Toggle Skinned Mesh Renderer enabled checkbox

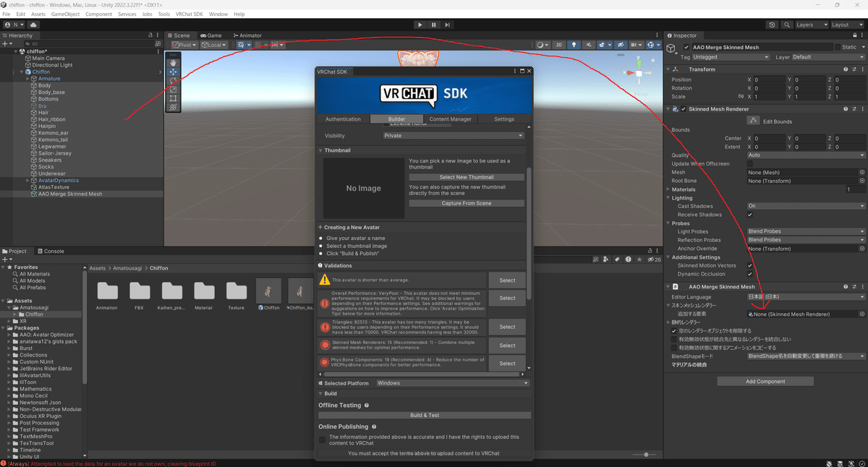683,109
